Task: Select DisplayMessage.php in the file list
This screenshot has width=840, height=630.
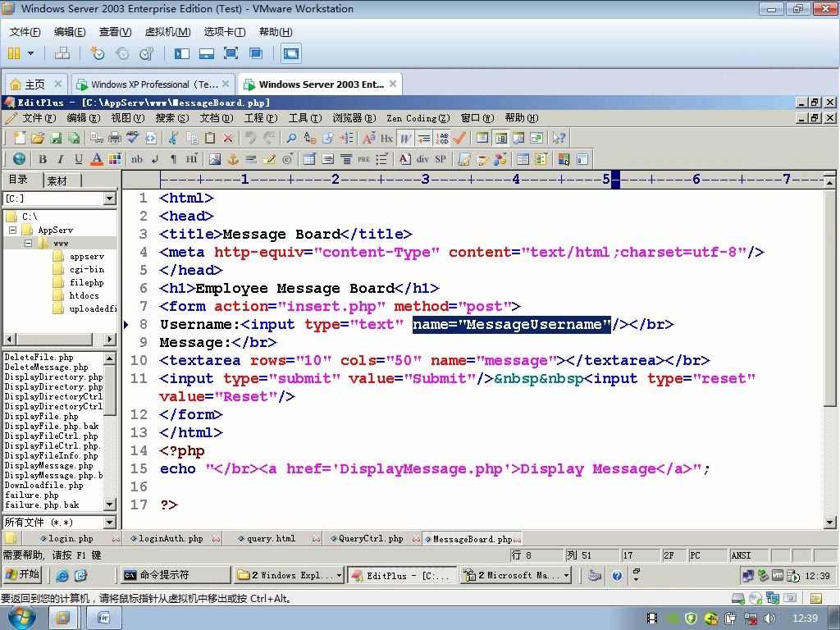Action: click(x=48, y=466)
